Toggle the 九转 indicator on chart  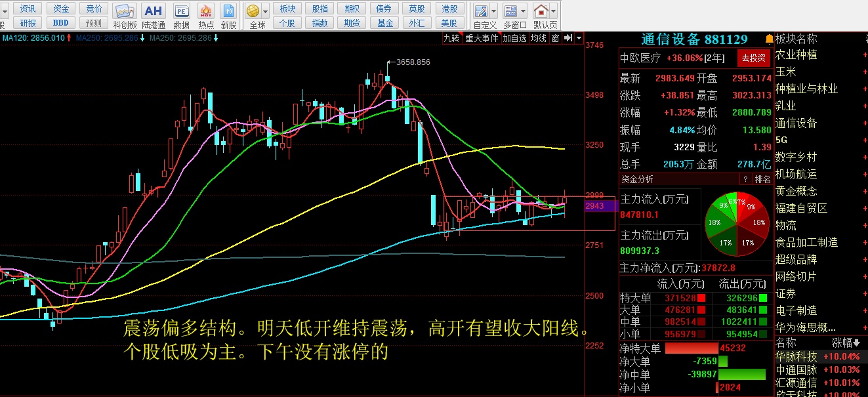click(451, 38)
